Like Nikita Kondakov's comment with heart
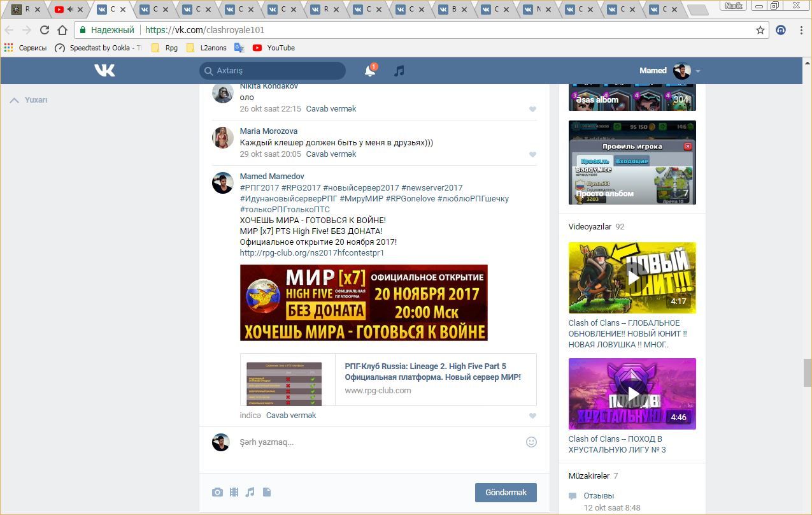Viewport: 812px width, 515px height. 532,109
